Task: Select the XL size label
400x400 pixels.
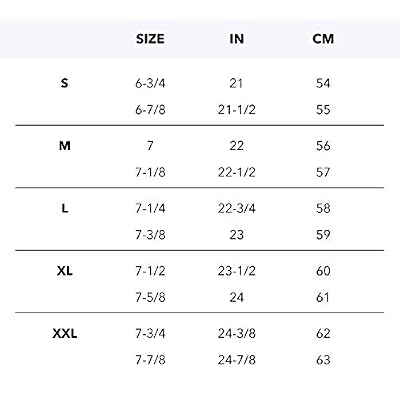Action: [x=64, y=271]
